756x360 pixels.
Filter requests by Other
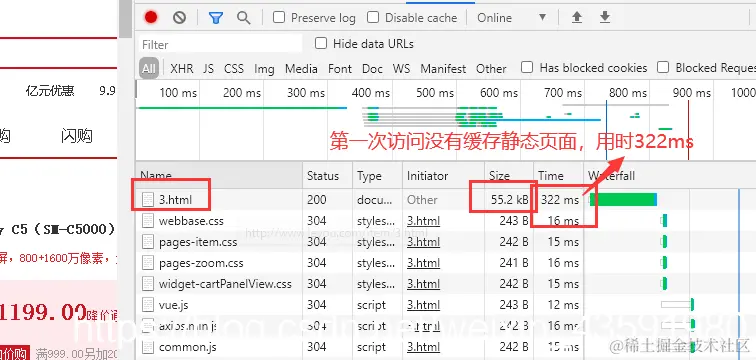click(491, 68)
